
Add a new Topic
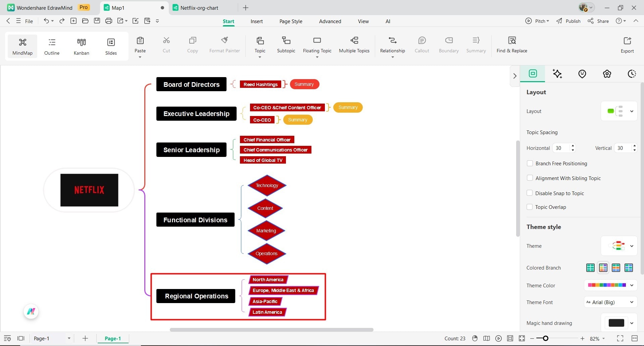coord(260,45)
